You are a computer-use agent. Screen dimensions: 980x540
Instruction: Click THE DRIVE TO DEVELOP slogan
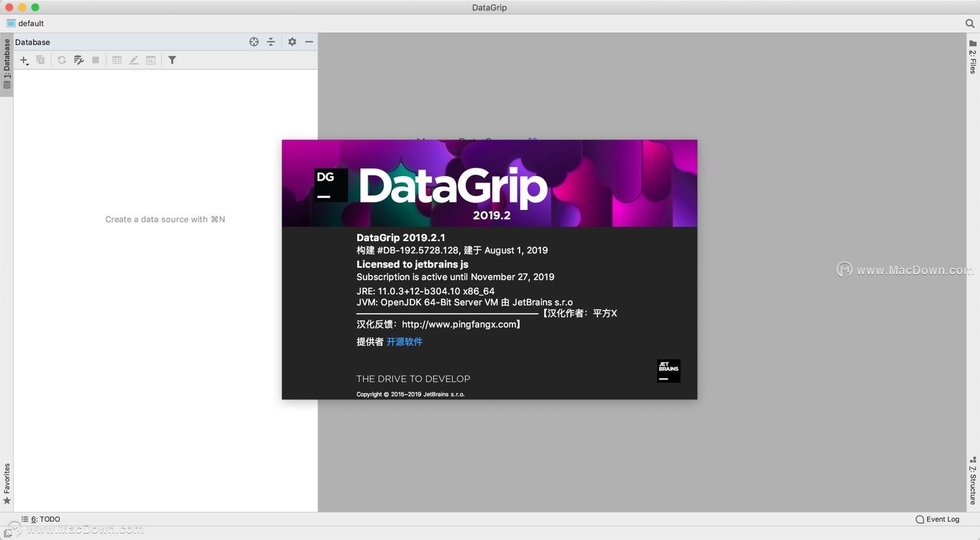(413, 379)
